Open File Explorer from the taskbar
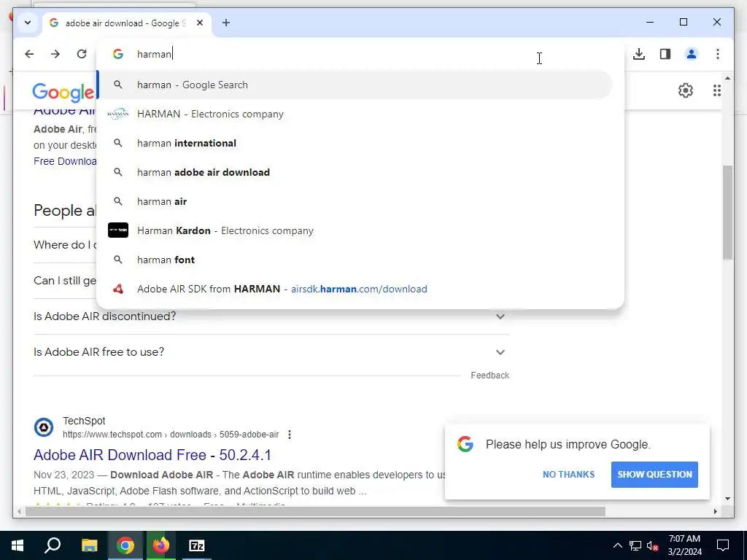The width and height of the screenshot is (747, 560). click(x=89, y=545)
